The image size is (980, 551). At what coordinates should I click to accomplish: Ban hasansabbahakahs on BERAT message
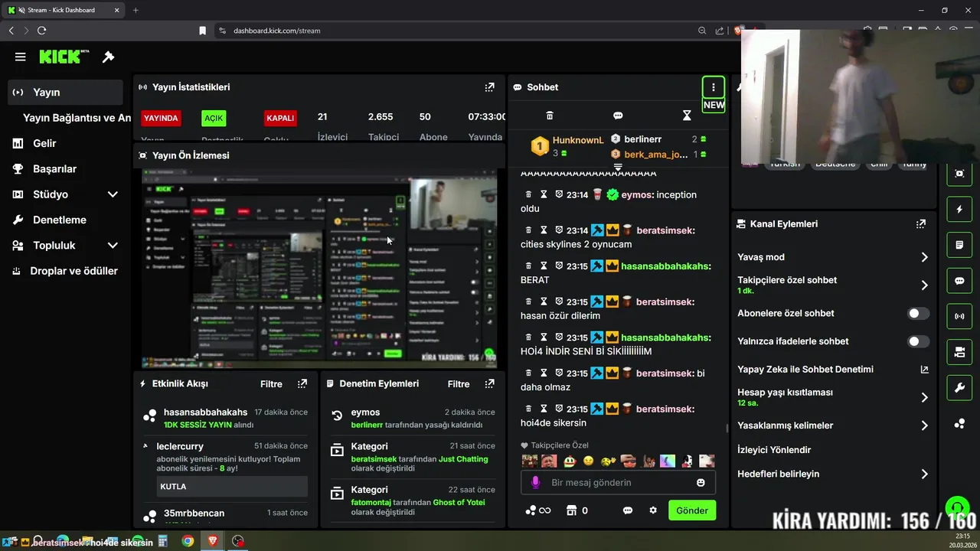click(x=559, y=266)
